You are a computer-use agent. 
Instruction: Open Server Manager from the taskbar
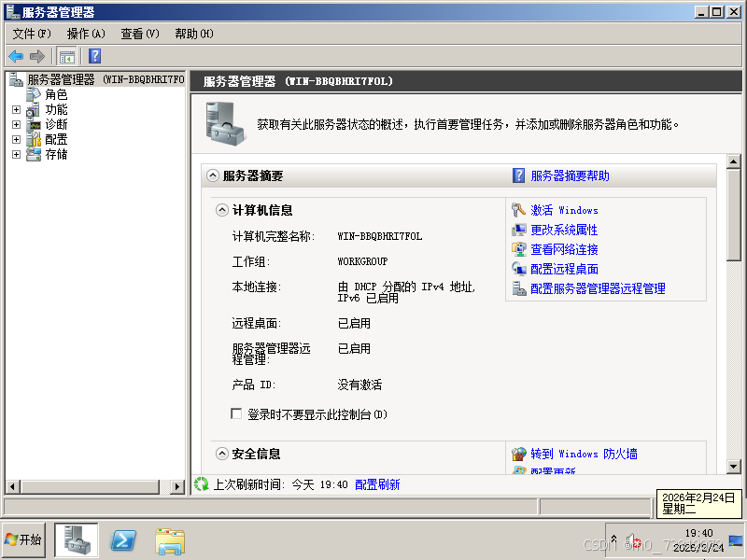pos(77,540)
